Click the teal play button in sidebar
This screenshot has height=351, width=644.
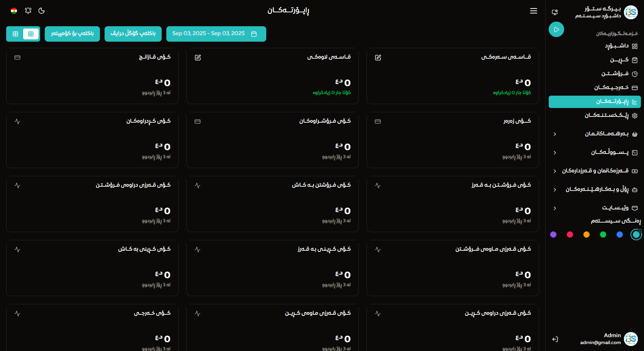pyautogui.click(x=556, y=29)
